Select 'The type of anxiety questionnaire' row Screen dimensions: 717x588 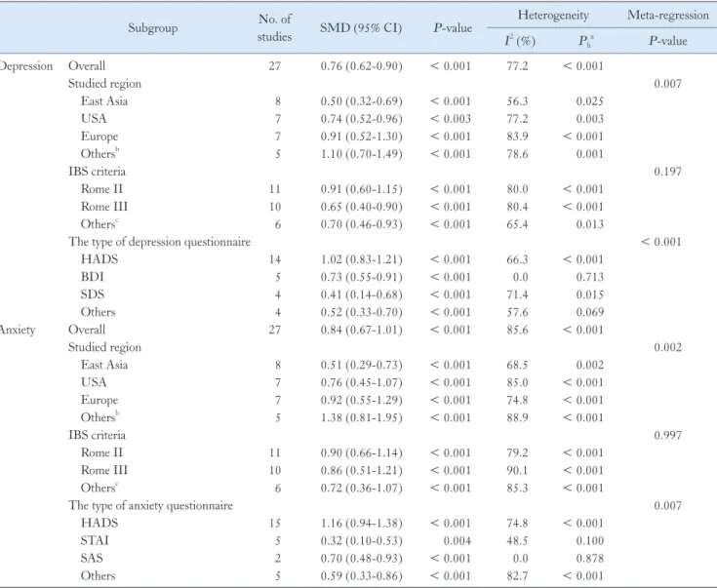150,506
